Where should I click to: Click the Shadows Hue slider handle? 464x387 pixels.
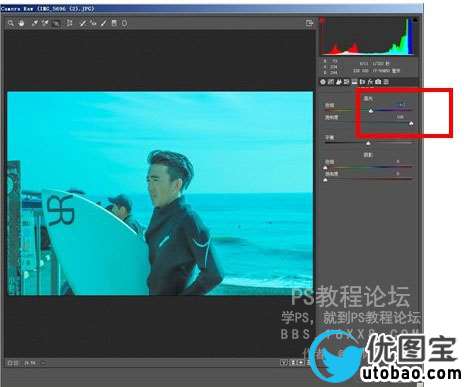coord(325,168)
